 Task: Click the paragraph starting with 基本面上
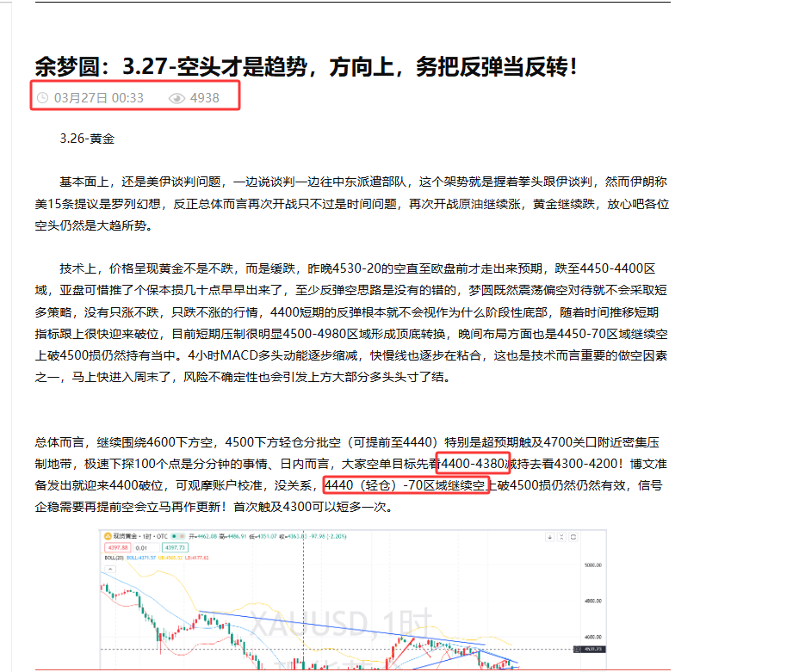tap(351, 204)
